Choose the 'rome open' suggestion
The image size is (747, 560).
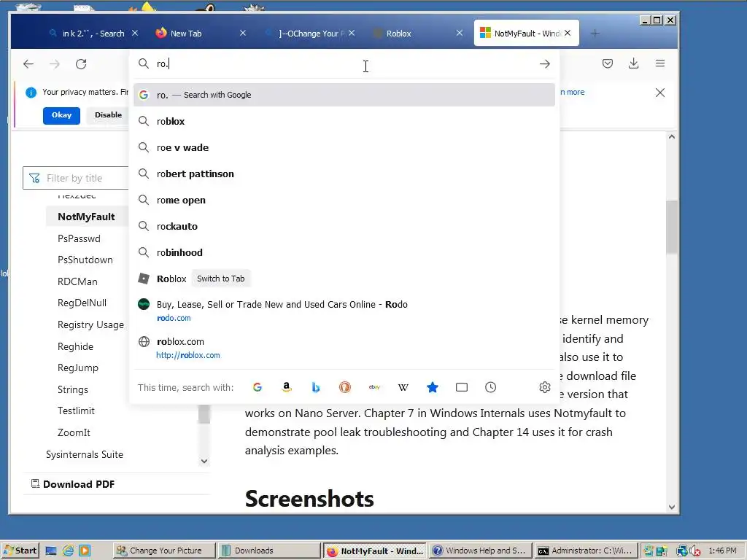[344, 200]
